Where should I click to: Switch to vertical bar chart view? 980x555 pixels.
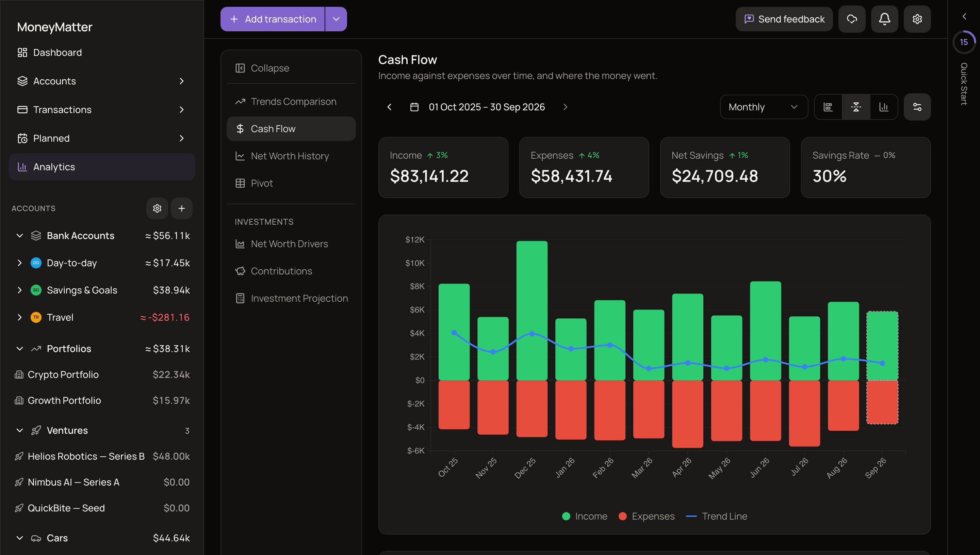pyautogui.click(x=884, y=107)
